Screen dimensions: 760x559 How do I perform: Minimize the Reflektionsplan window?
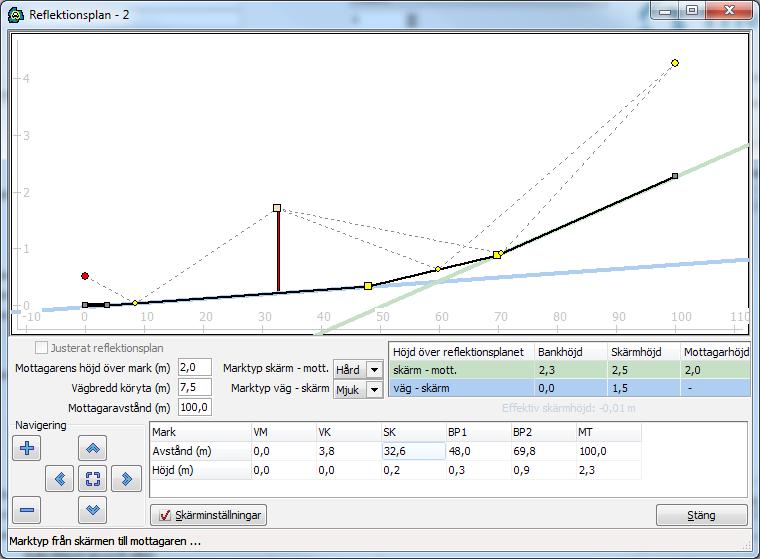[665, 11]
